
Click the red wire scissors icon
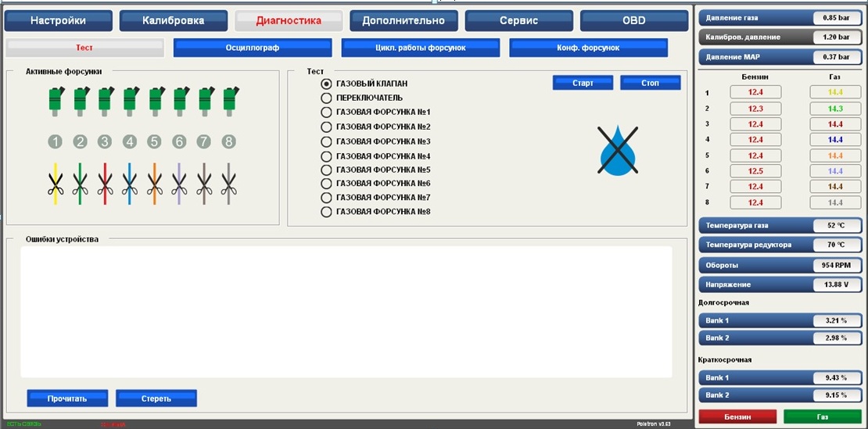[x=105, y=184]
